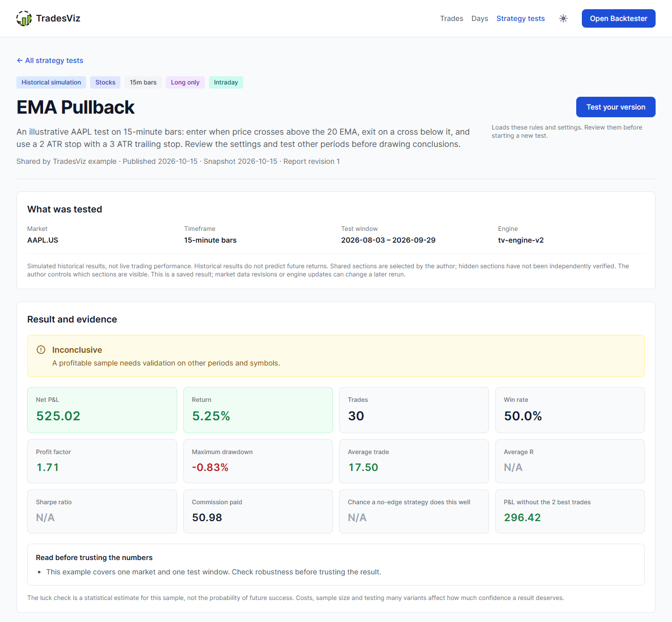Image resolution: width=672 pixels, height=622 pixels.
Task: Click the Commission paid 50.98 card
Action: point(258,511)
